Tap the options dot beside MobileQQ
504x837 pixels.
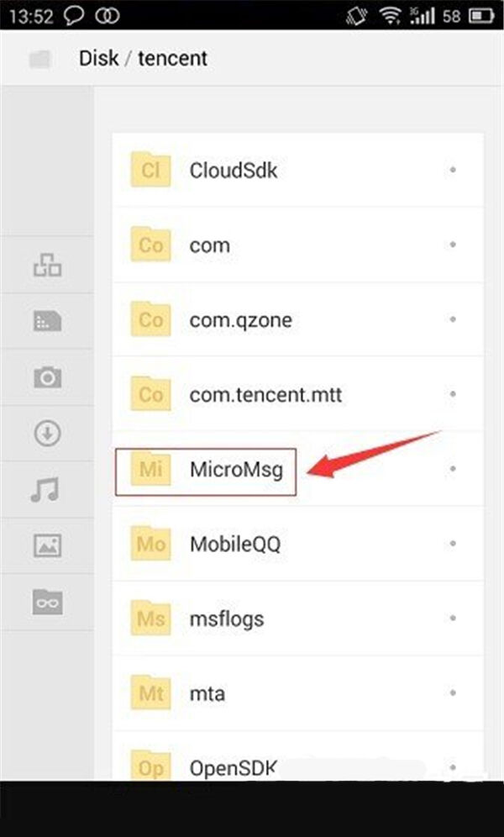point(453,544)
